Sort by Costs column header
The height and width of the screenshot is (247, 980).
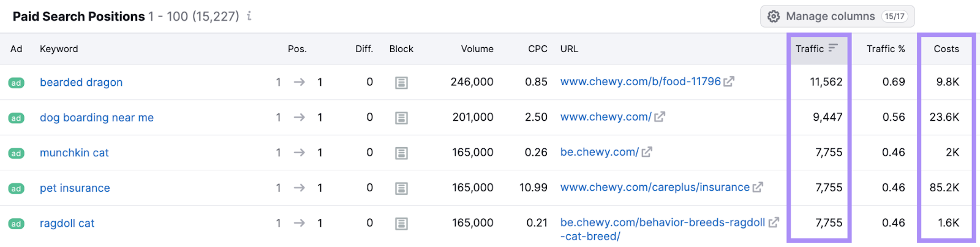click(946, 48)
